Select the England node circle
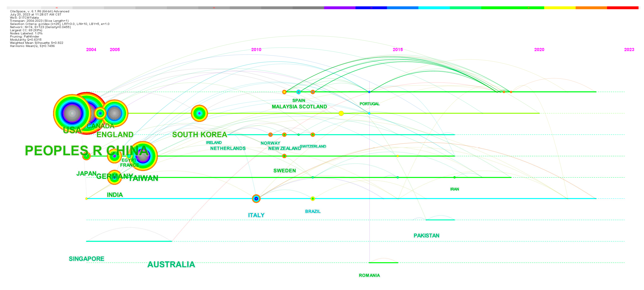The width and height of the screenshot is (644, 290). tap(114, 113)
